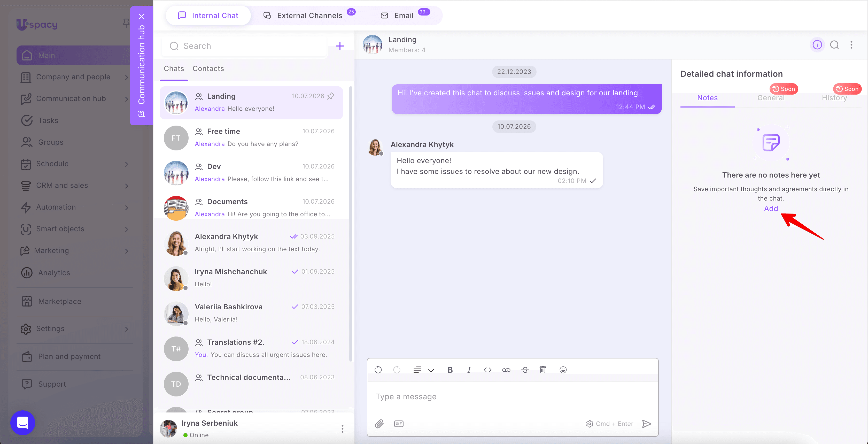Switch to Internal Chat tab
Image resolution: width=868 pixels, height=444 pixels.
coord(208,16)
